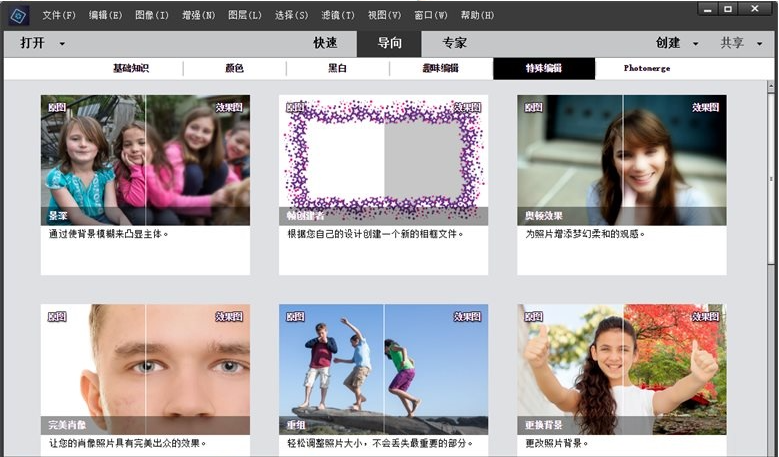Open the 窗口(W) menu

[x=431, y=15]
